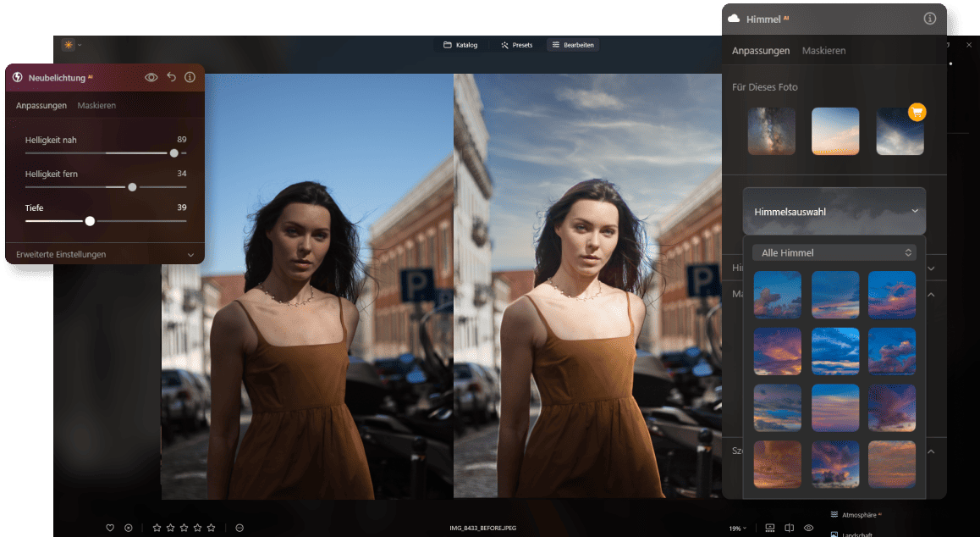
Task: Click the reset arrow in Neubelichtung panel
Action: click(x=171, y=77)
